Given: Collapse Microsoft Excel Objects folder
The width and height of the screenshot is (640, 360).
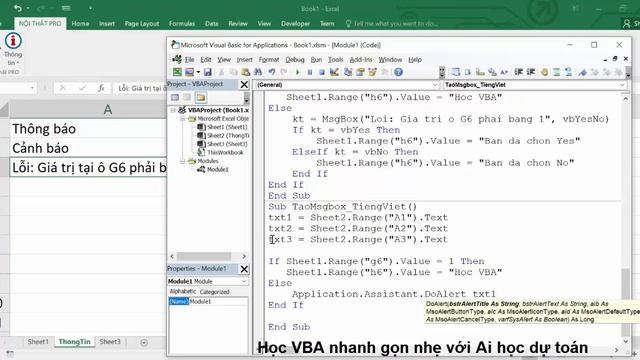Looking at the screenshot, I should point(182,119).
